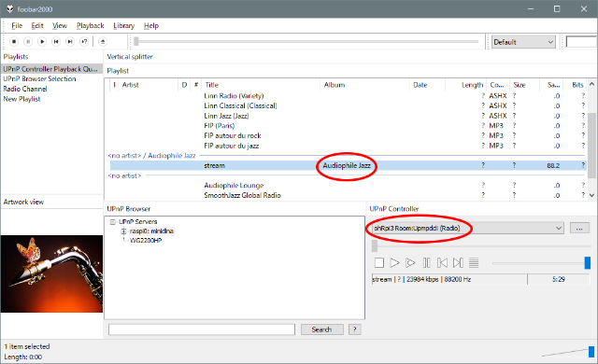Collapse the UPnP Servers tree node

tap(112, 221)
